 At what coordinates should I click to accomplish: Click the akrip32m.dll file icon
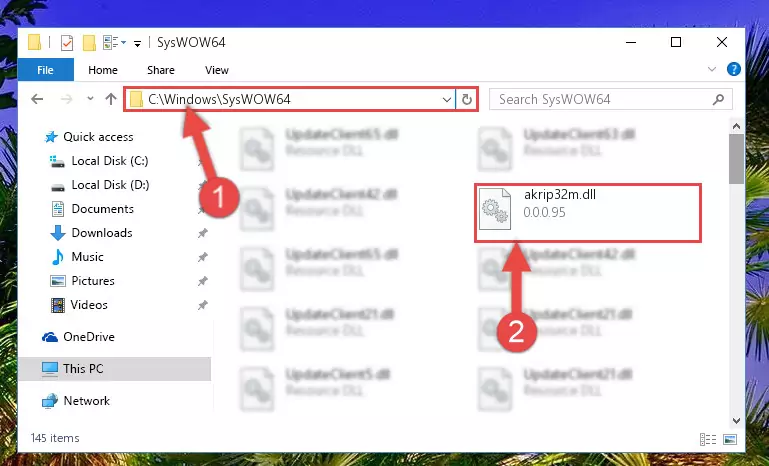[495, 209]
